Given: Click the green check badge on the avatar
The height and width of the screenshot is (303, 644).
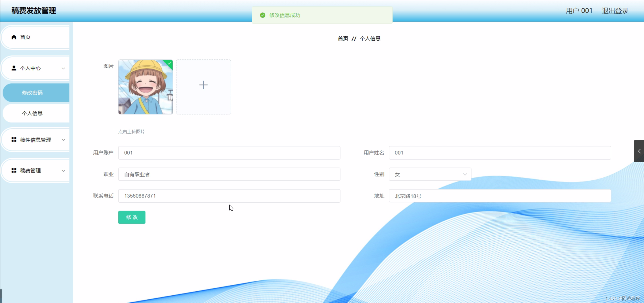Looking at the screenshot, I should pyautogui.click(x=169, y=63).
